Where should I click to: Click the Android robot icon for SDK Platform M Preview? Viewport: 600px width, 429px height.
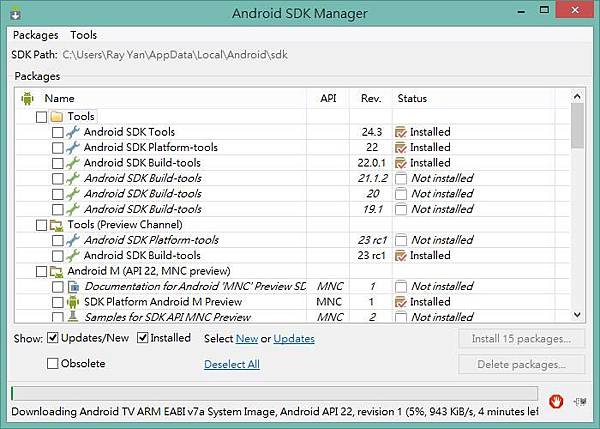[x=73, y=302]
